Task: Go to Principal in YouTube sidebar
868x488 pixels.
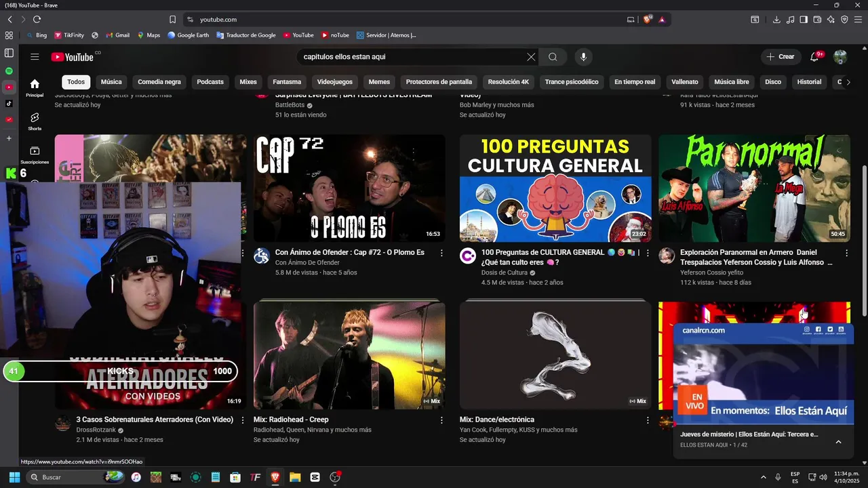Action: [x=35, y=87]
